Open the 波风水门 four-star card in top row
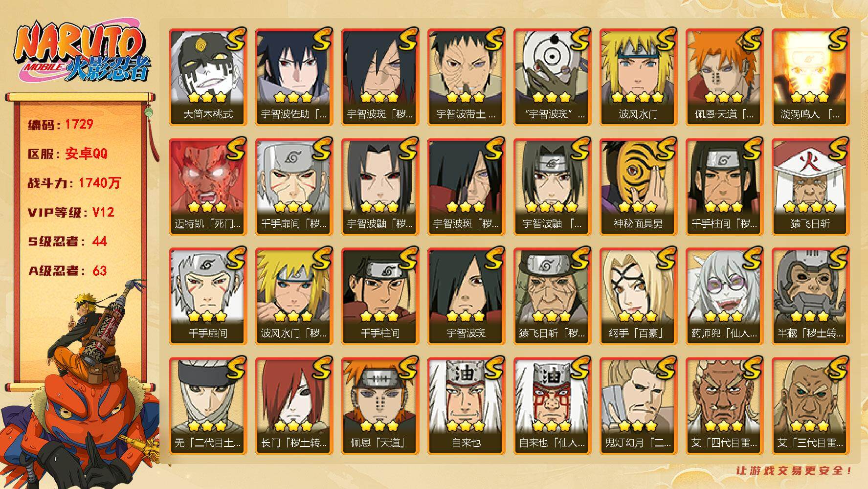868x489 pixels. (x=638, y=77)
